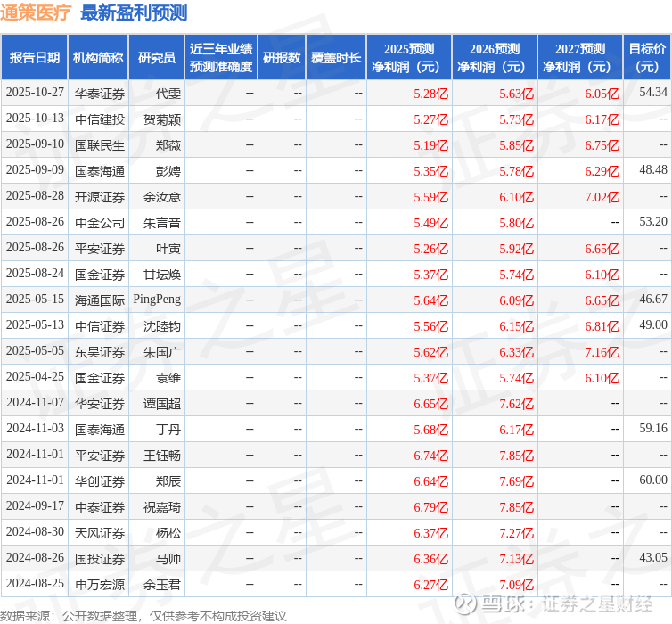Select institution 华安证券
This screenshot has width=672, height=624.
[x=100, y=404]
